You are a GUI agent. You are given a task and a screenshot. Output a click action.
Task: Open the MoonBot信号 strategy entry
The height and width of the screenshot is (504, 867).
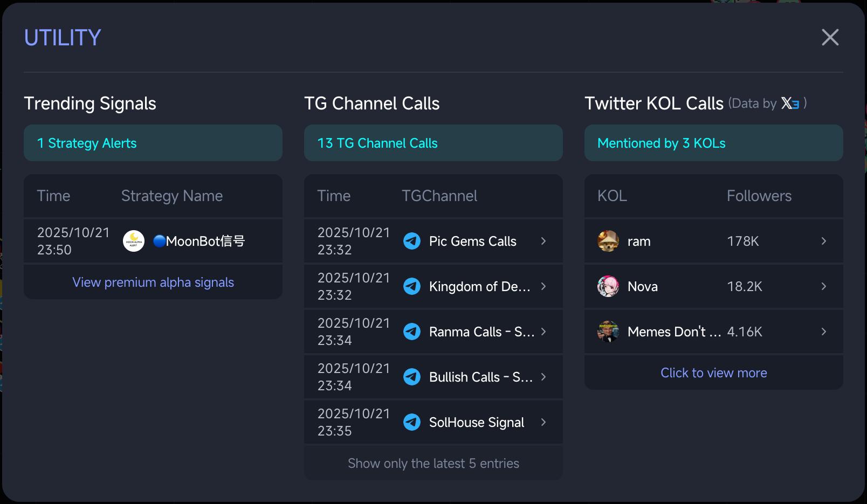205,241
